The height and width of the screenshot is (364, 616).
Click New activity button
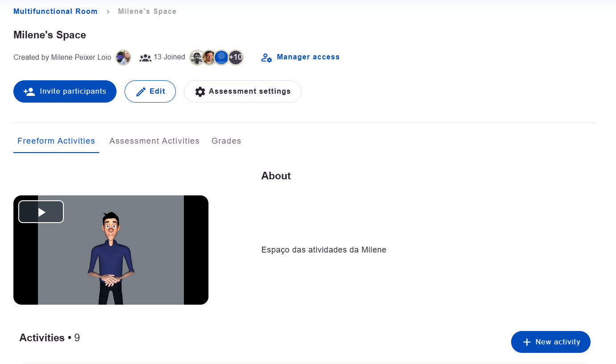[x=551, y=342]
